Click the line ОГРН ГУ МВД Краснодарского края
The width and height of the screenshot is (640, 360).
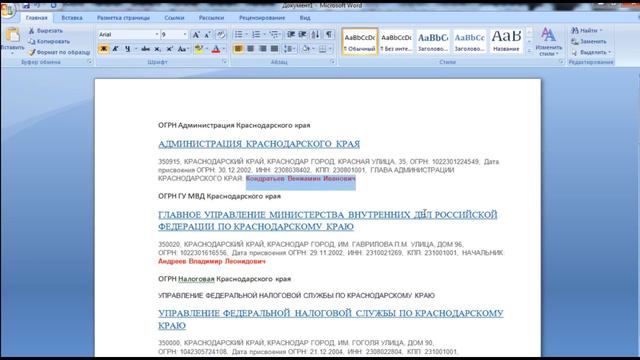pyautogui.click(x=220, y=196)
